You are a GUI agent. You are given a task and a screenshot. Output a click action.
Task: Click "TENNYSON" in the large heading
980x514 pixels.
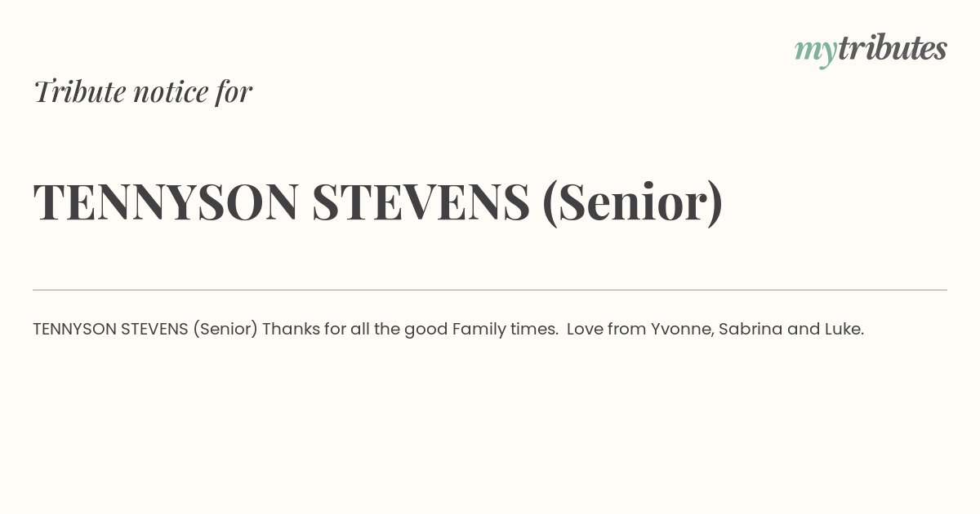(166, 202)
